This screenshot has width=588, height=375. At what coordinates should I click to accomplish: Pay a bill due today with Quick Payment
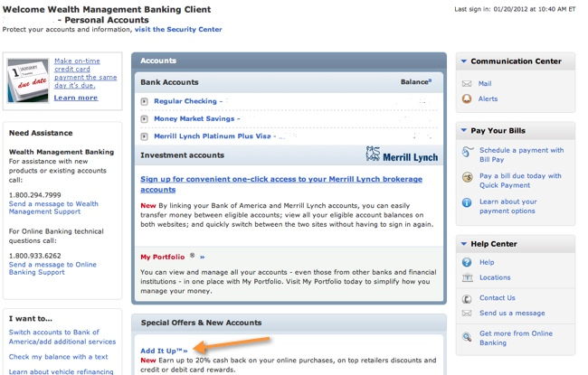[x=520, y=181]
